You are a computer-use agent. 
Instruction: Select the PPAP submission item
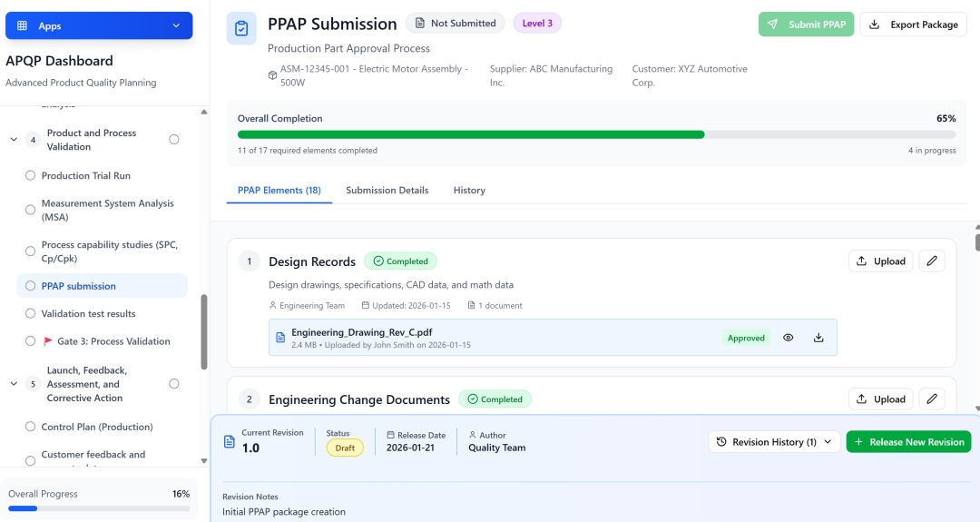pos(102,286)
